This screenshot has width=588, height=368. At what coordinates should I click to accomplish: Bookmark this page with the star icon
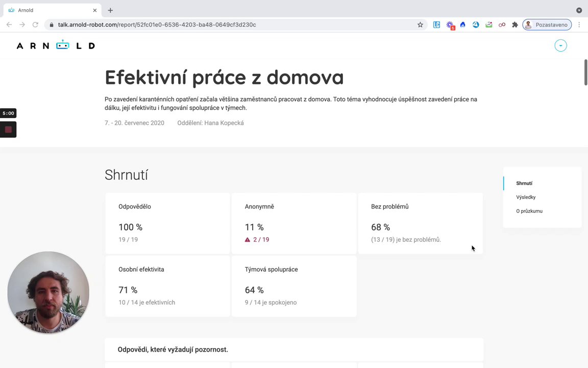tap(420, 25)
